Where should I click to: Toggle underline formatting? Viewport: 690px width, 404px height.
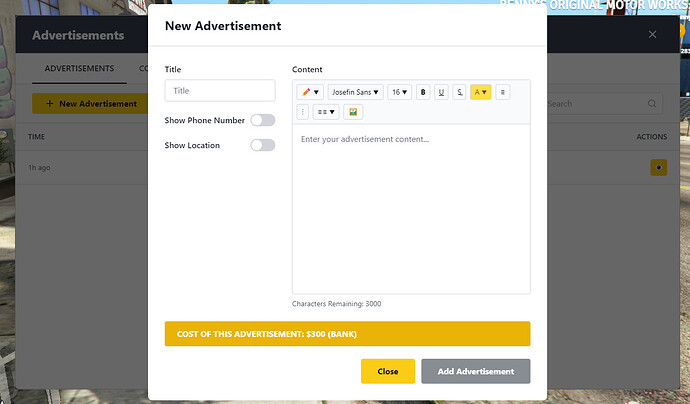click(441, 92)
